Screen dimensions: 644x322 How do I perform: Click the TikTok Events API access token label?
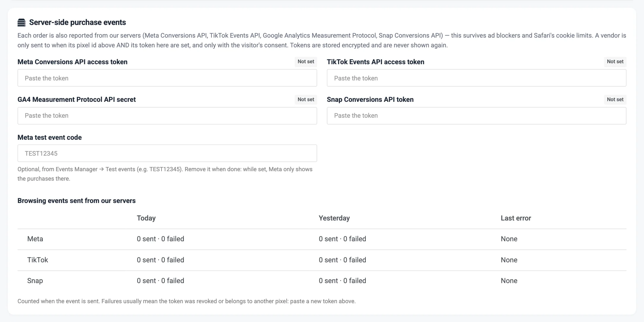(376, 62)
